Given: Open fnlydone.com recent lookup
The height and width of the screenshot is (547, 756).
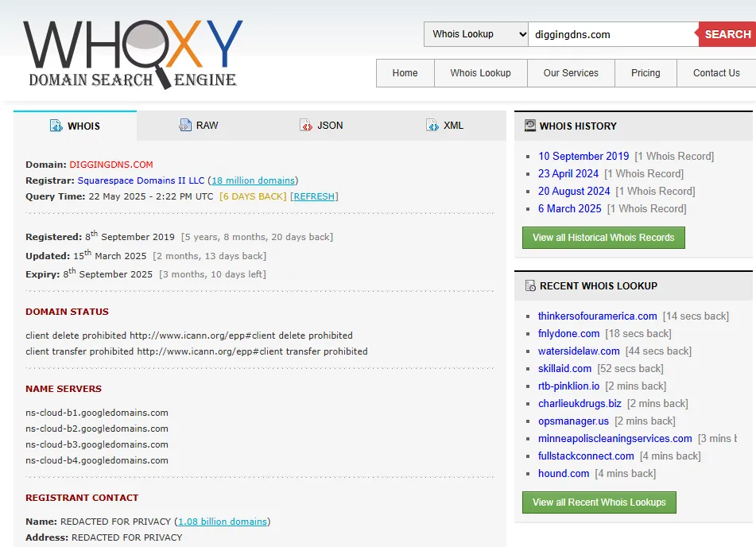Looking at the screenshot, I should click(568, 333).
